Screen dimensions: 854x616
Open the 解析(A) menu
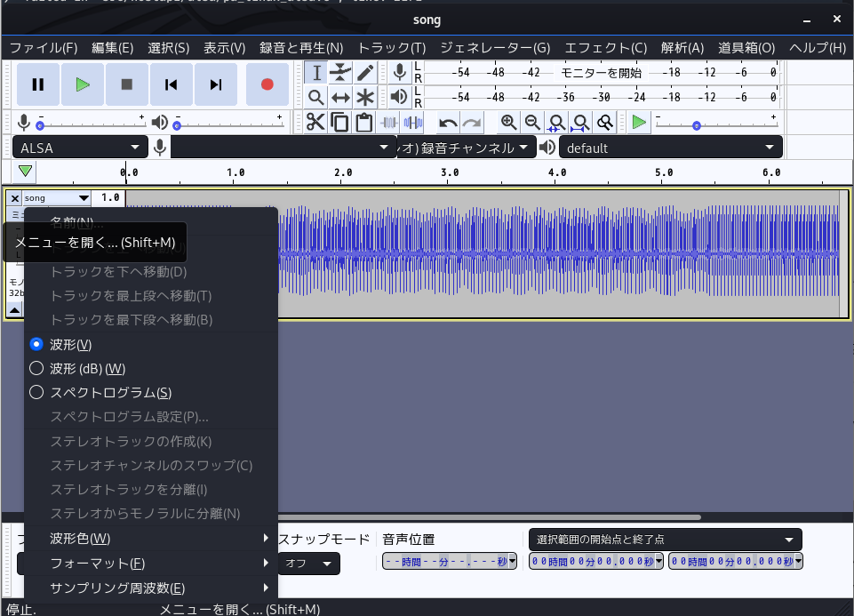[x=682, y=48]
